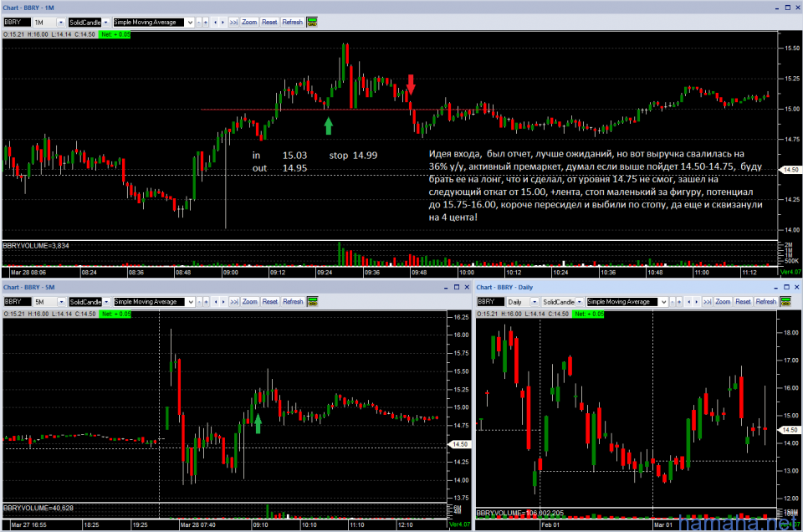Click 'Mar 28 08:06' time label in 1M chart
Image resolution: width=803 pixels, height=532 pixels.
click(28, 273)
